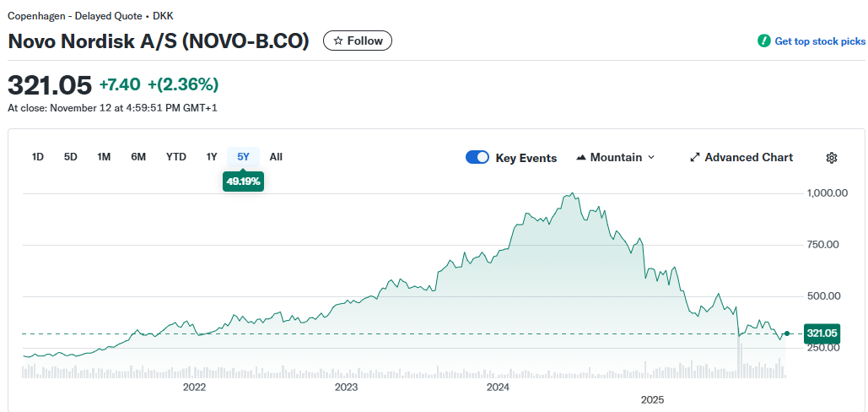
Task: Click the +(2.36%) percent change value
Action: pyautogui.click(x=183, y=84)
